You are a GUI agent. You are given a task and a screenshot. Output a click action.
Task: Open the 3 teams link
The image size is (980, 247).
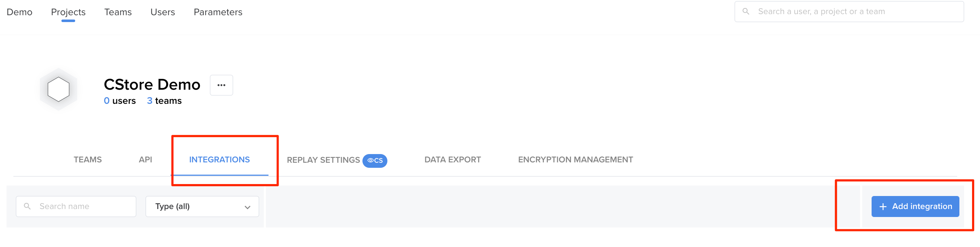(164, 101)
